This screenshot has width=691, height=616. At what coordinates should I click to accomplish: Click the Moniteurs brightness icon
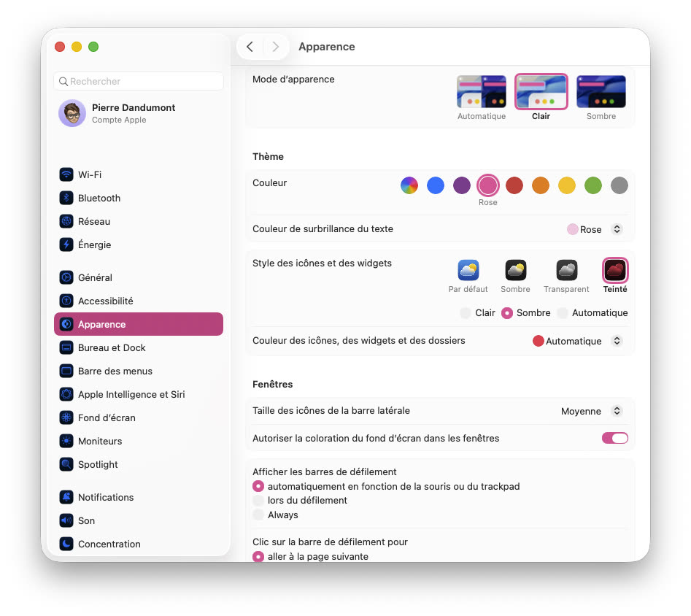(x=66, y=441)
